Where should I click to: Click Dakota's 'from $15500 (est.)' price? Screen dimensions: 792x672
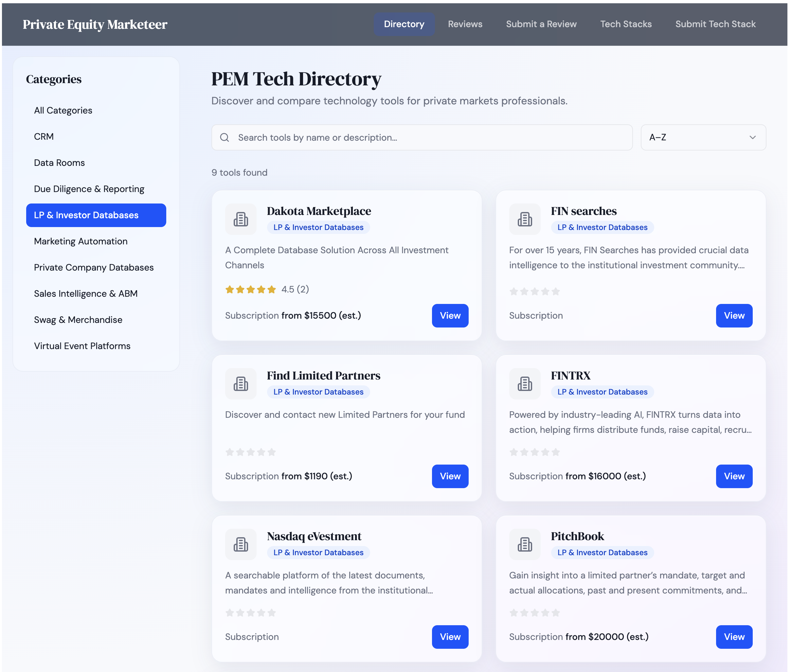(x=321, y=316)
